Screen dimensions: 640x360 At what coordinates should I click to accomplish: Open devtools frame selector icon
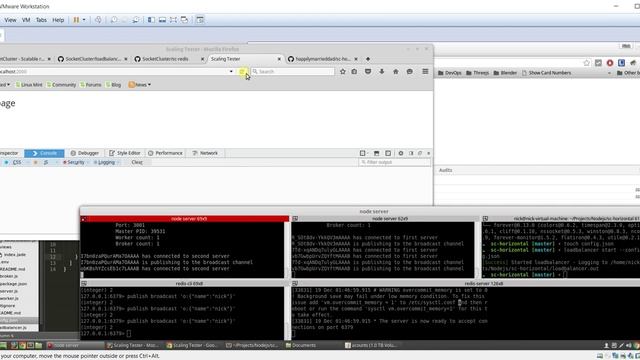point(362,153)
